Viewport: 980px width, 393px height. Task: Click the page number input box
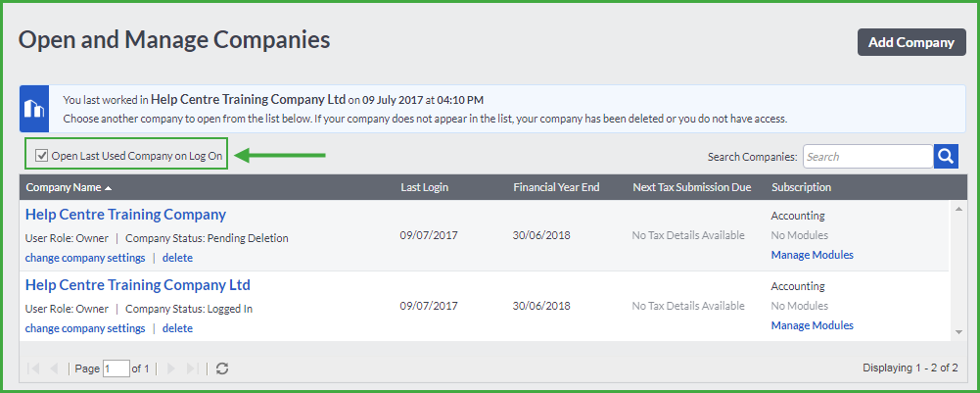(x=116, y=368)
